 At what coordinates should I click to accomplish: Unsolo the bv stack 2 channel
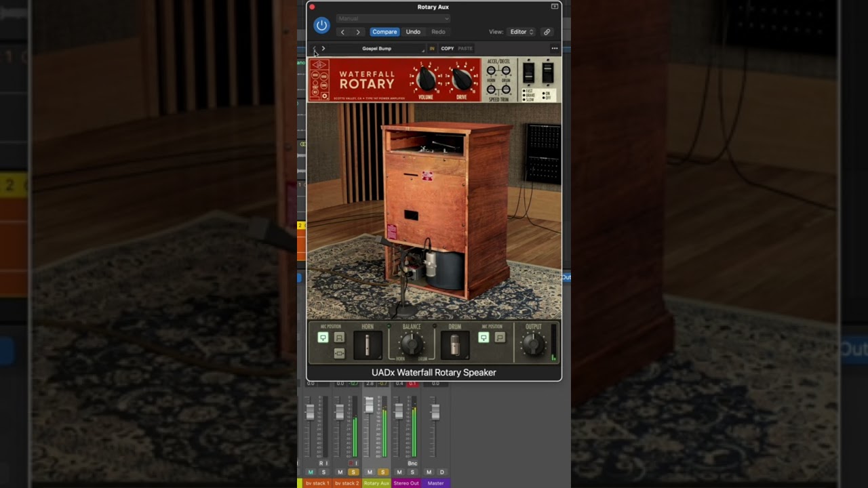[353, 472]
